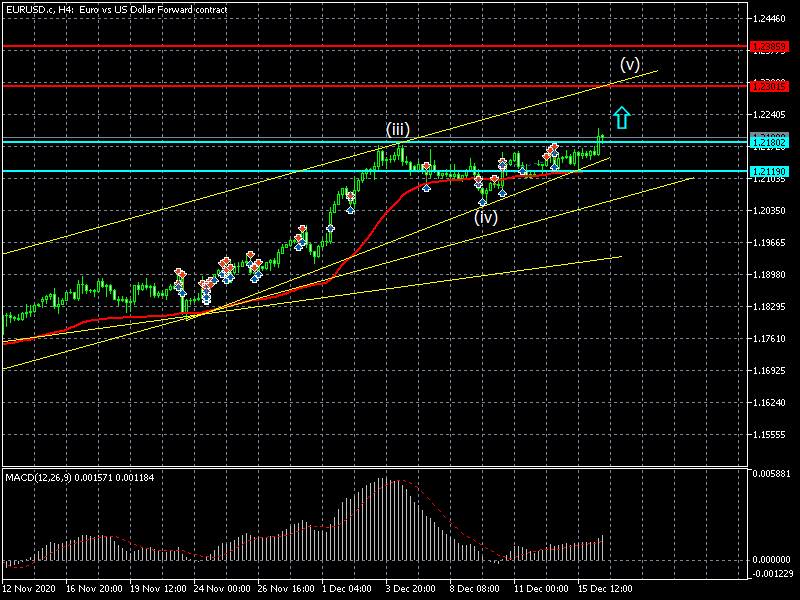Click the red 1.23859 price tag

pyautogui.click(x=769, y=47)
